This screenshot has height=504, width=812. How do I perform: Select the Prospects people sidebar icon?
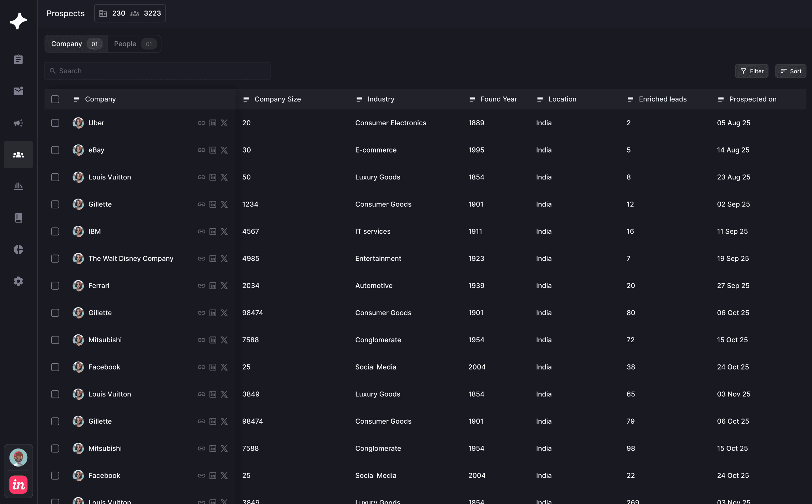point(18,155)
